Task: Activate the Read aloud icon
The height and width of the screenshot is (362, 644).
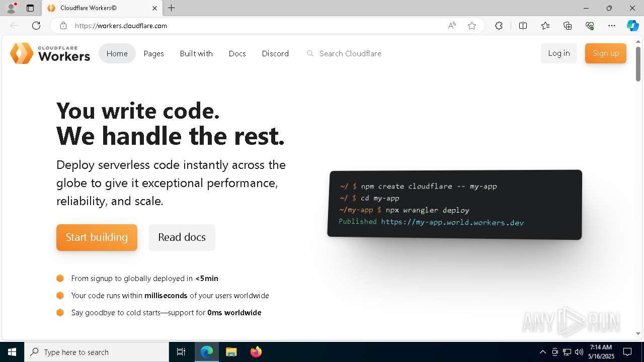Action: click(x=452, y=26)
